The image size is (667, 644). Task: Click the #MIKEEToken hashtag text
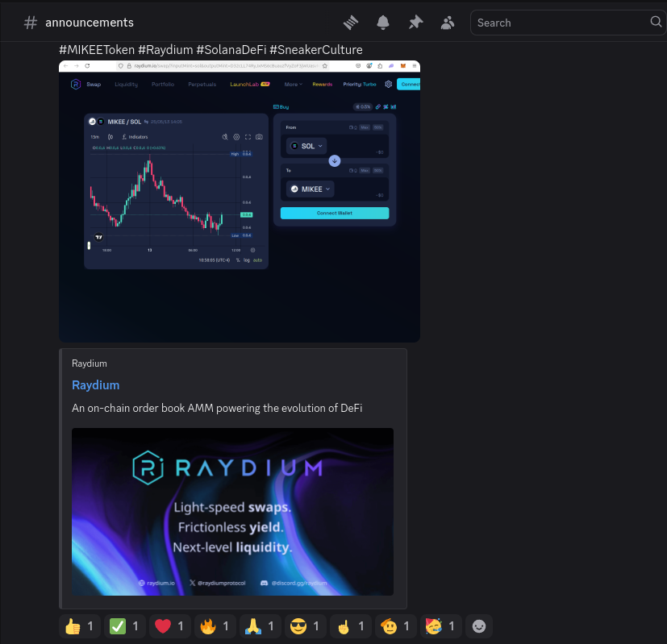pyautogui.click(x=97, y=50)
